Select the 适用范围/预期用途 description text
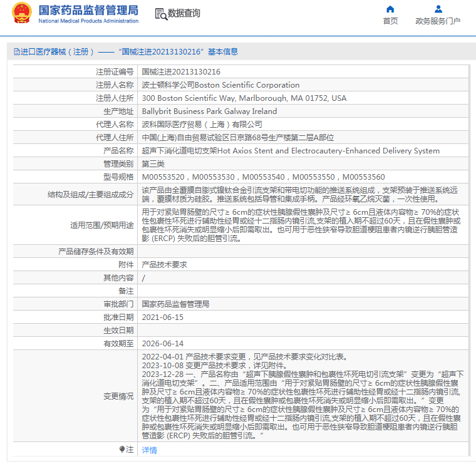The width and height of the screenshot is (476, 464). (x=301, y=225)
